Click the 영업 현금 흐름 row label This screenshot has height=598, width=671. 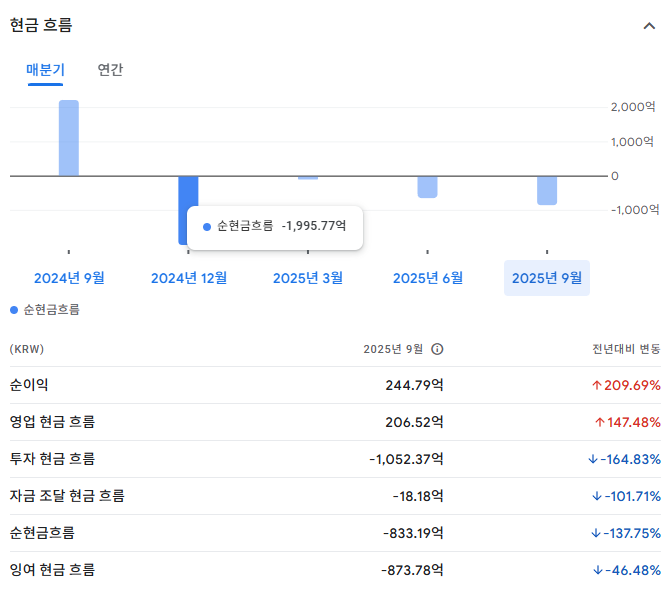tap(52, 422)
